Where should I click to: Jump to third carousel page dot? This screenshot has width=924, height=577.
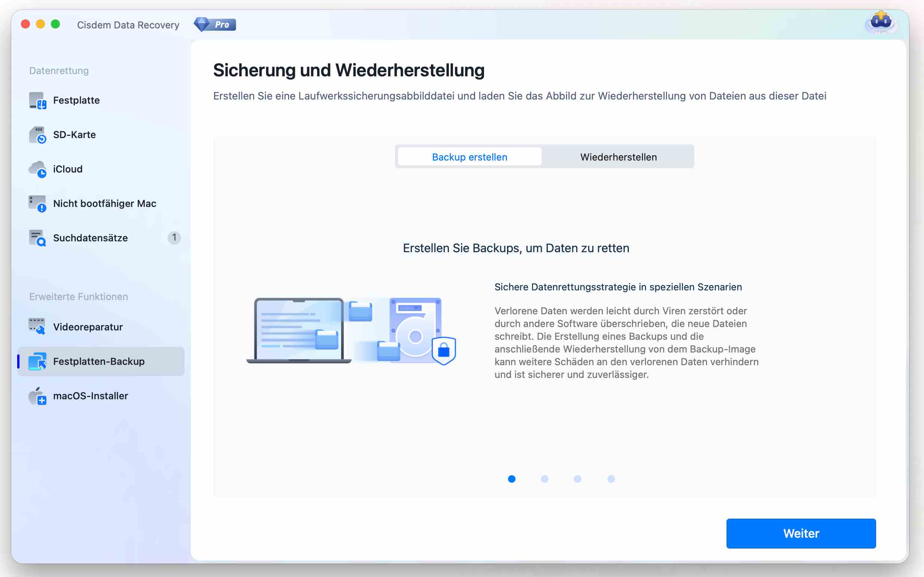coord(577,479)
